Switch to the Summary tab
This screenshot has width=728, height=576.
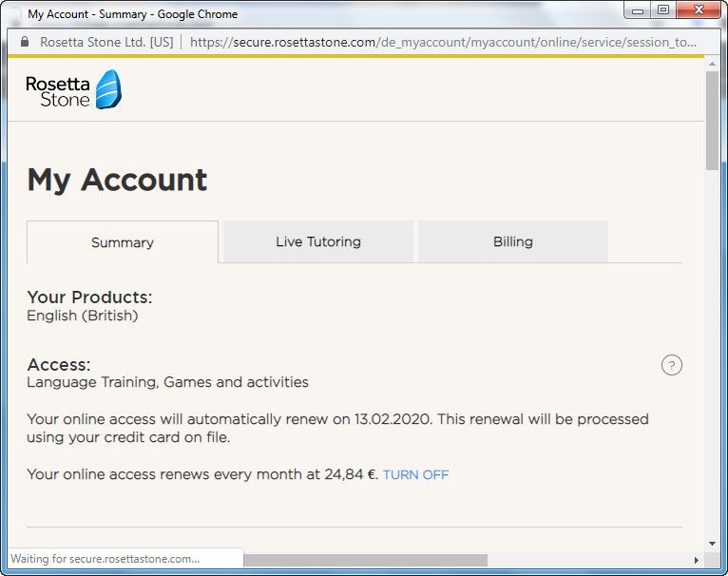coord(123,242)
